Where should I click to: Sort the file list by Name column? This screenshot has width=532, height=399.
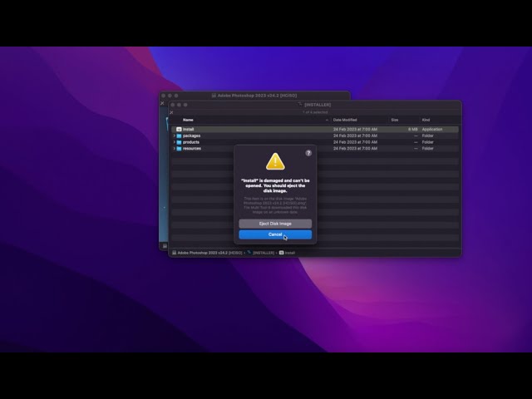pos(188,120)
